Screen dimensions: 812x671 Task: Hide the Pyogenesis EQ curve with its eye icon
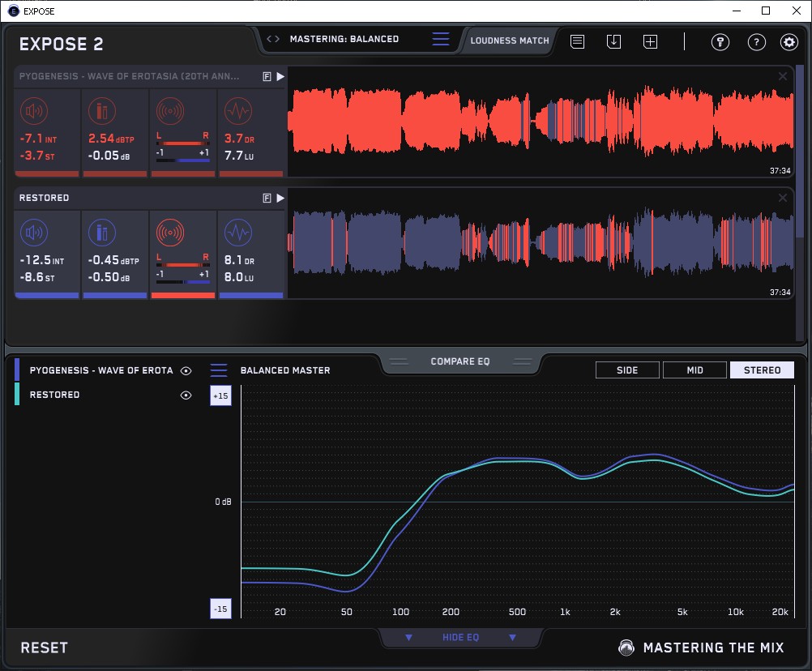tap(186, 370)
